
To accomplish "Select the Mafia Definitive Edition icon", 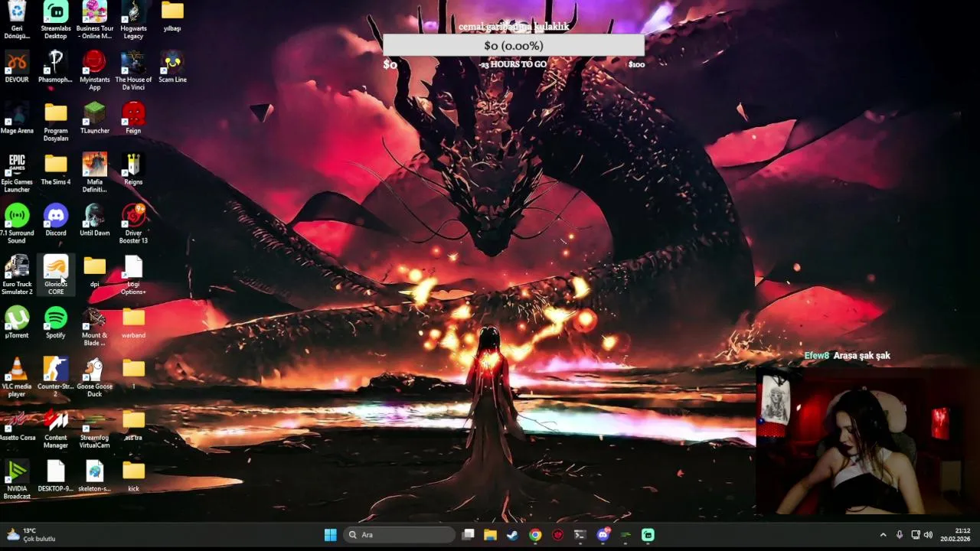I will click(94, 173).
